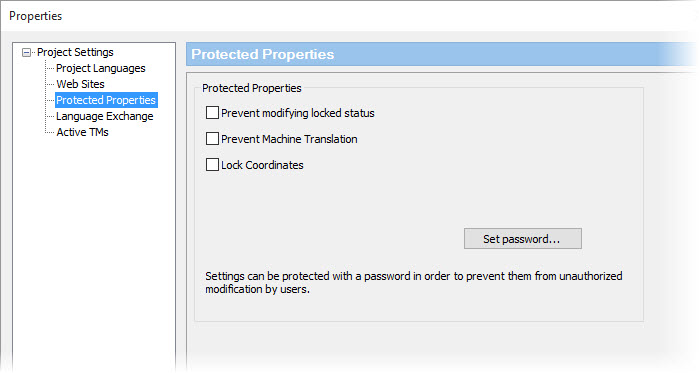Select Protected Properties in the tree
Screen dimensions: 699x373
point(106,100)
